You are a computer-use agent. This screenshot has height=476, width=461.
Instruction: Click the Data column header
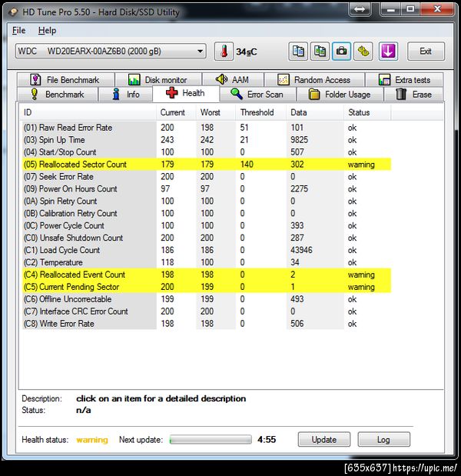pyautogui.click(x=315, y=112)
